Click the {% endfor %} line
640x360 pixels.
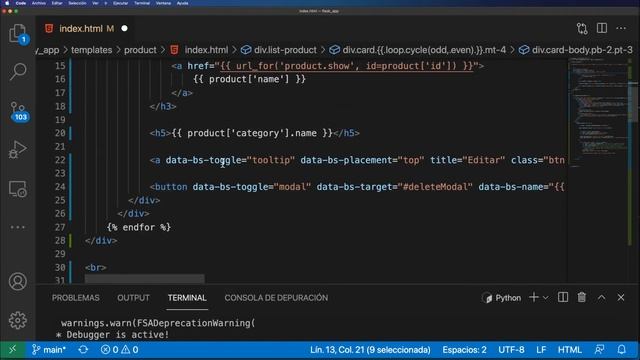pyautogui.click(x=139, y=227)
